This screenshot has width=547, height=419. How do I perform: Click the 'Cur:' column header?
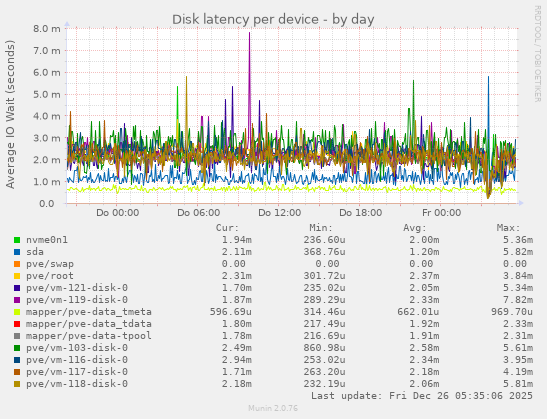coord(227,228)
